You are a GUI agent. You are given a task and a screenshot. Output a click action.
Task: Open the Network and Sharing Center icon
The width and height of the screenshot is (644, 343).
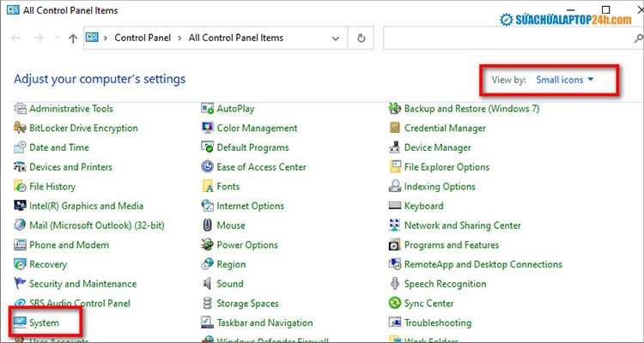[395, 226]
